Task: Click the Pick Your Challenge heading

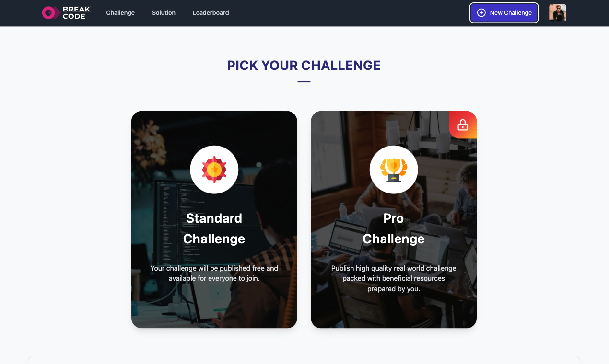Action: tap(304, 66)
